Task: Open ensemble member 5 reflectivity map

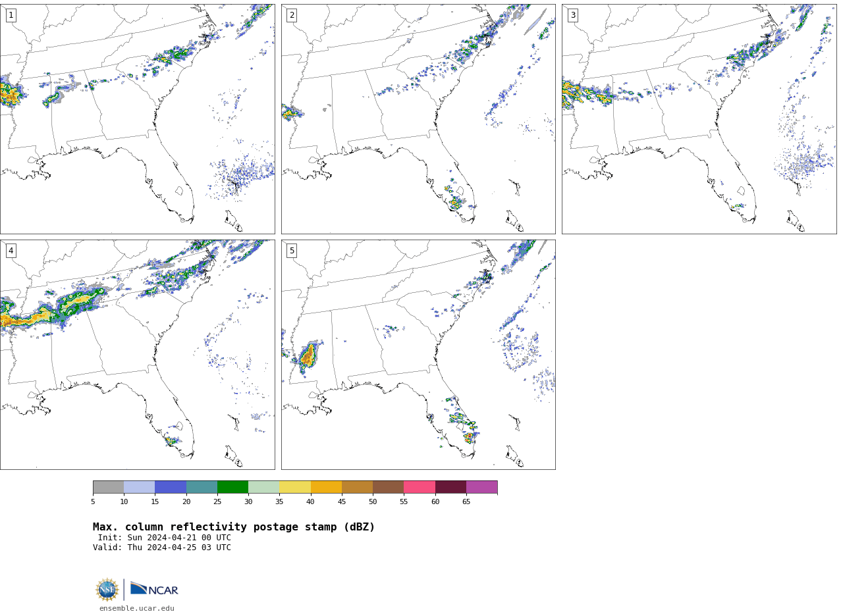Action: point(418,355)
